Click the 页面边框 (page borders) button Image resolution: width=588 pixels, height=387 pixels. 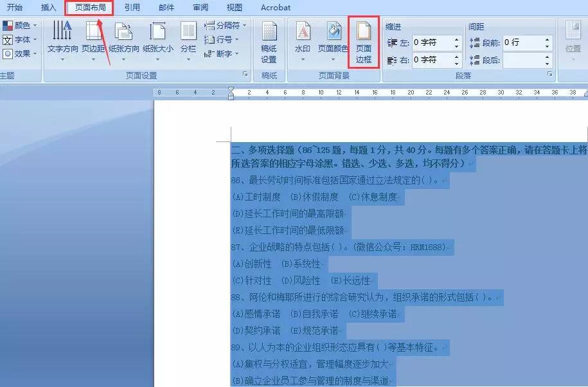coord(364,42)
